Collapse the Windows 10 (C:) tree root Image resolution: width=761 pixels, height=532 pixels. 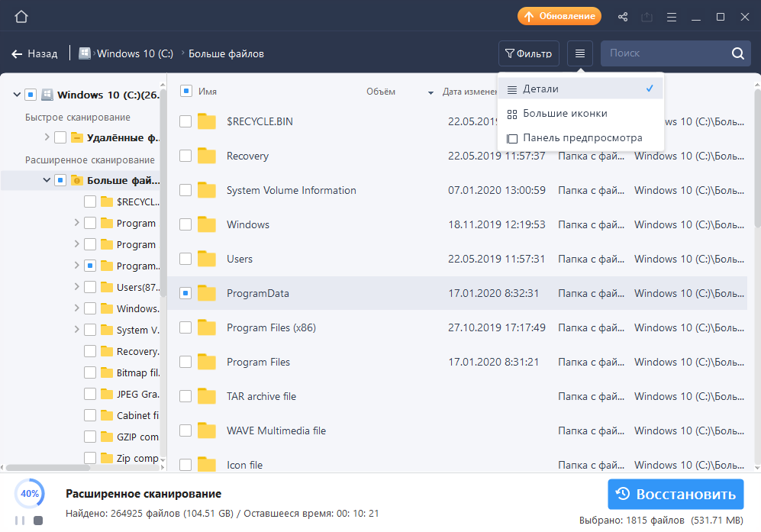click(17, 95)
